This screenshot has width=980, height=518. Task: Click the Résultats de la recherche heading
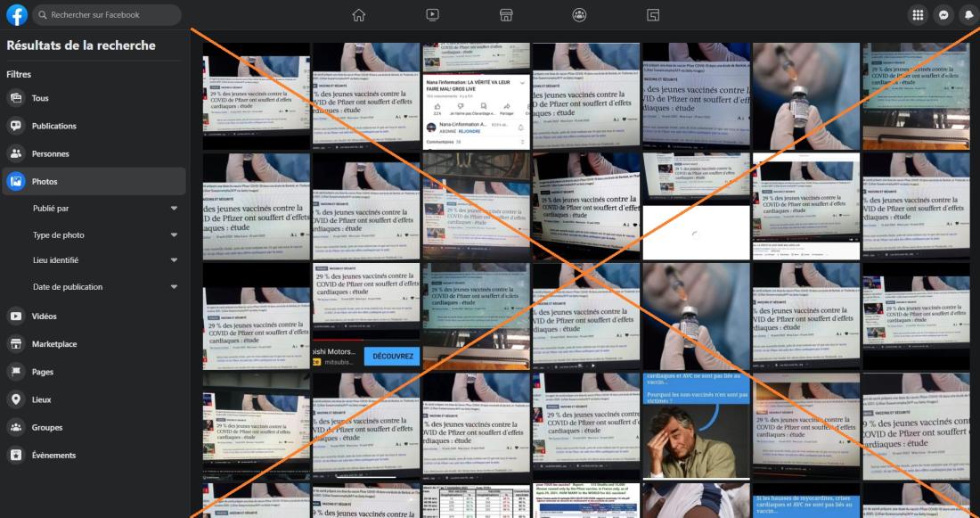(81, 45)
